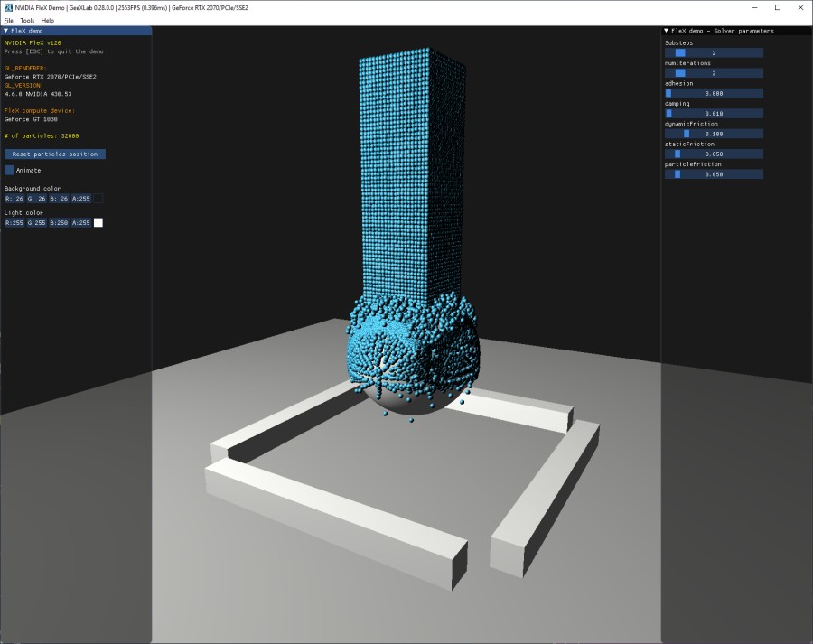Click Reset particles position button
This screenshot has height=644, width=813.
click(55, 154)
